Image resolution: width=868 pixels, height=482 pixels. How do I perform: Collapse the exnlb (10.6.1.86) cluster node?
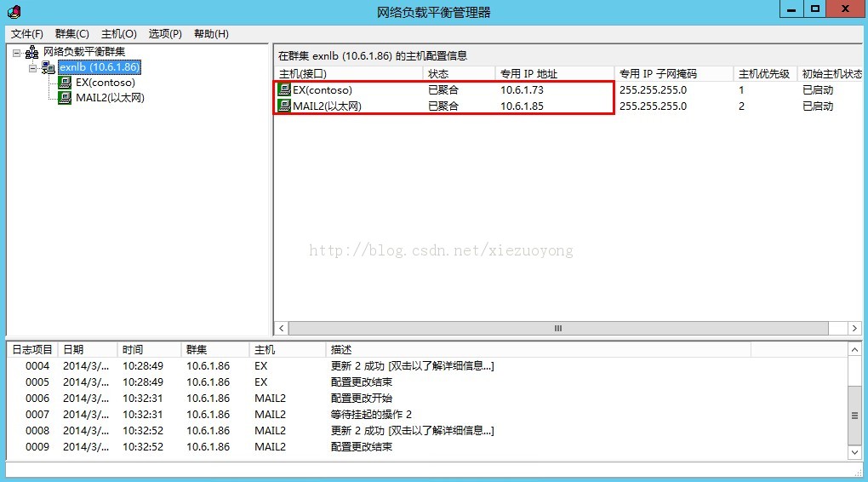tap(32, 68)
